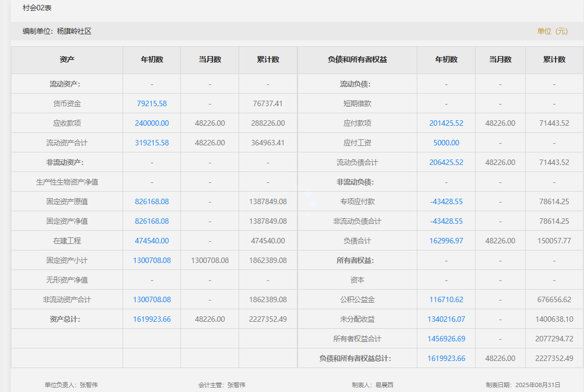
Task: Click 在建工程 opening value 474540.00
Action: coord(151,241)
